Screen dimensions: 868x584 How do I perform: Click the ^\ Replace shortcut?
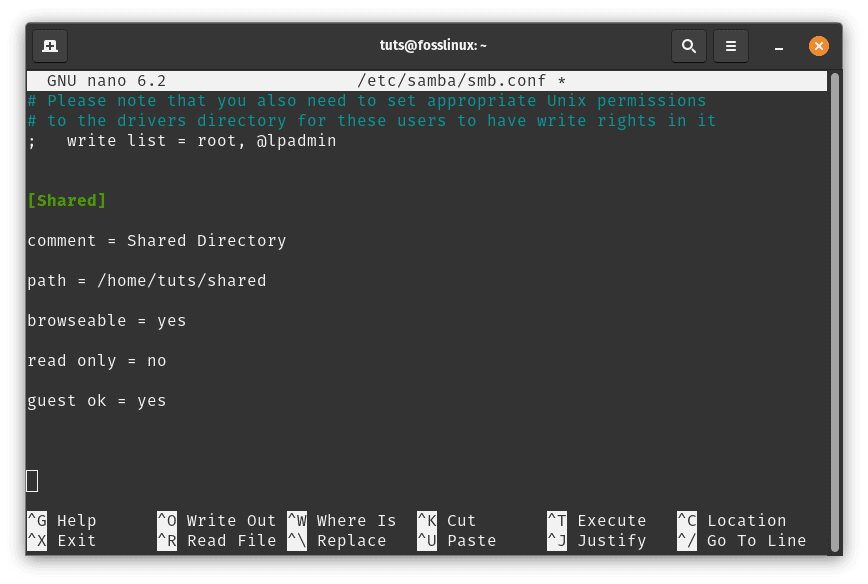coord(337,540)
